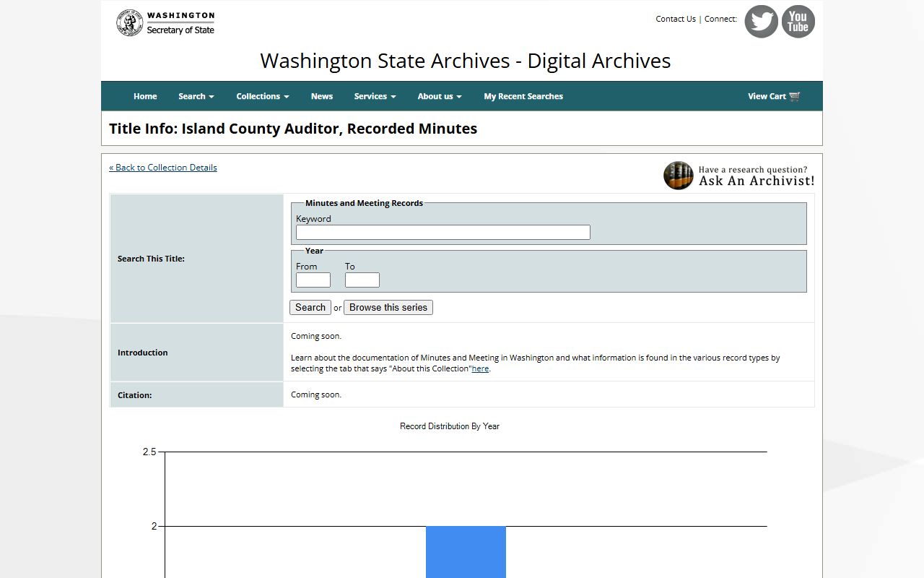Go to the Home page
This screenshot has height=578, width=924.
(x=145, y=96)
